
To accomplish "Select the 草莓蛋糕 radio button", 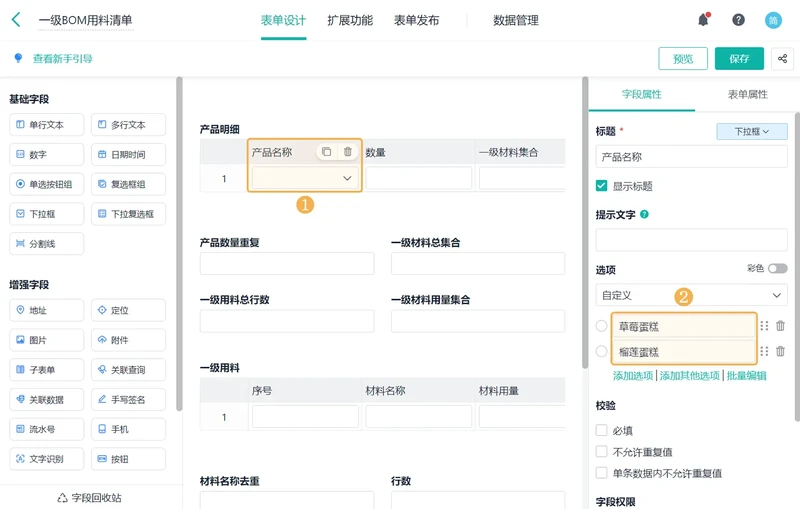I will point(602,325).
